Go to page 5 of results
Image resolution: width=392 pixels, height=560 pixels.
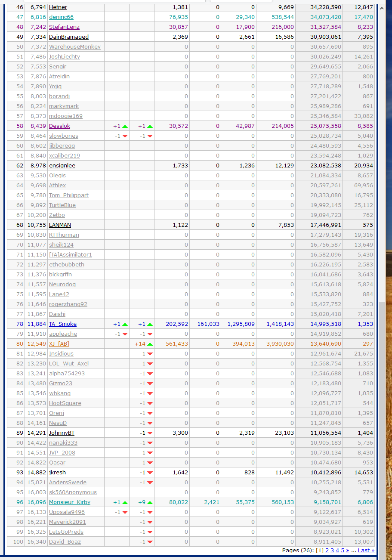(x=343, y=550)
